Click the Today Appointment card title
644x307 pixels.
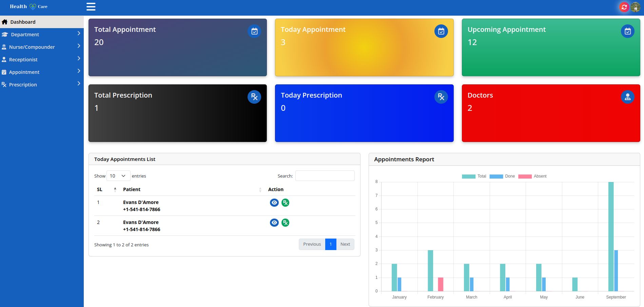point(313,29)
